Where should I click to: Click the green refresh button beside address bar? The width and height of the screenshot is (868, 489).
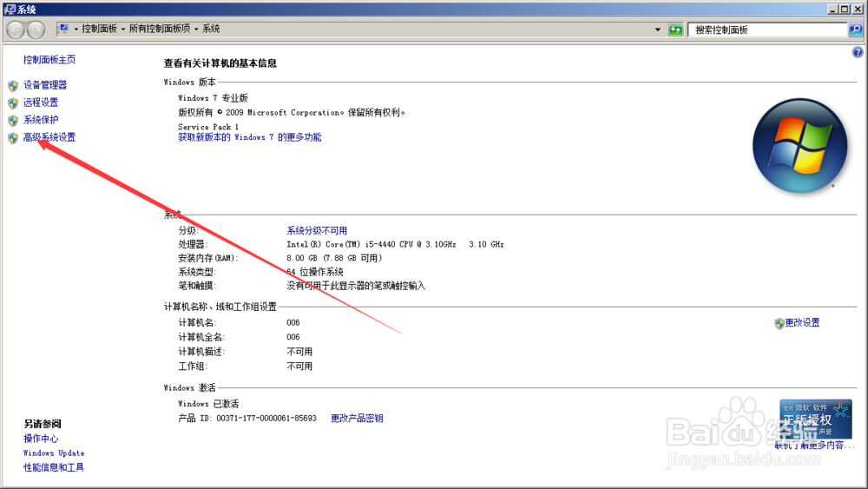[x=675, y=30]
